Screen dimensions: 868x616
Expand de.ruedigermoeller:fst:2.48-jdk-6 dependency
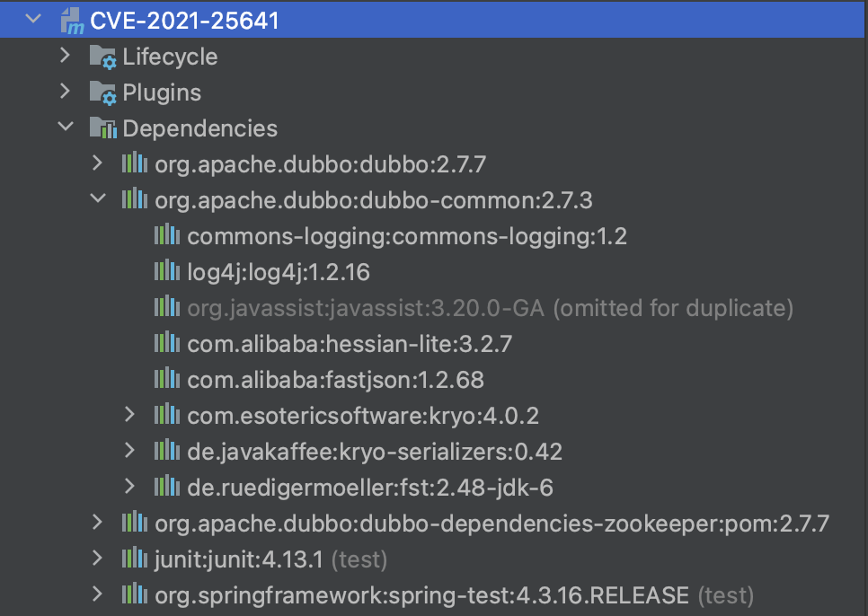(x=129, y=487)
